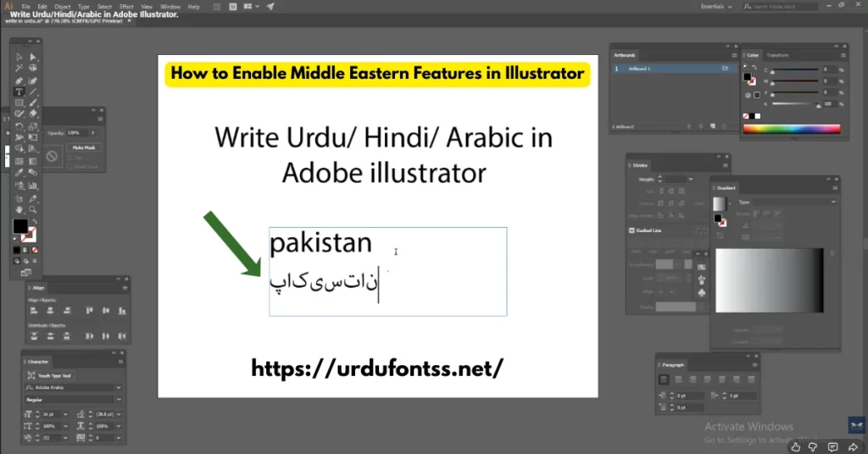
Task: Open the Effect menu
Action: click(127, 7)
